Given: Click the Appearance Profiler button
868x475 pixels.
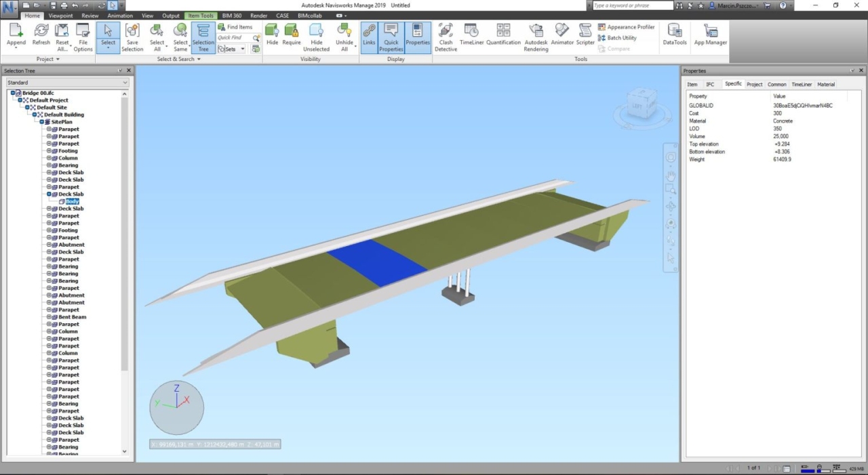Looking at the screenshot, I should [626, 27].
